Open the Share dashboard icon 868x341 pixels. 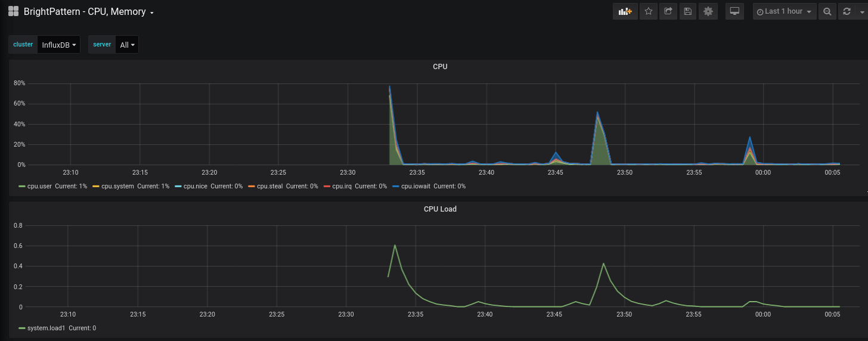coord(668,11)
